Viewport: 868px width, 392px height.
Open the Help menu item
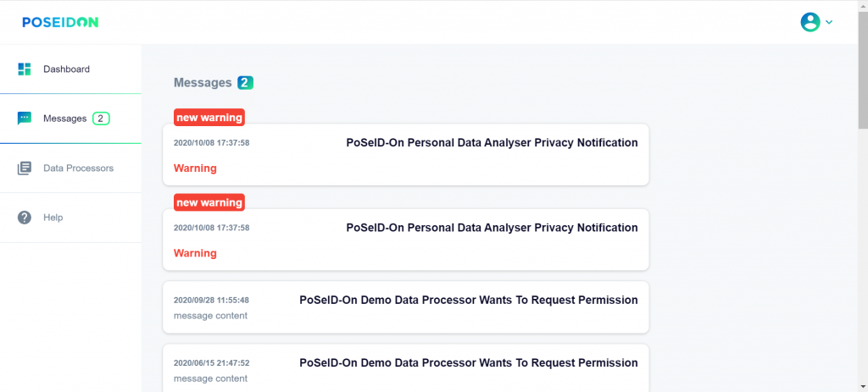(x=70, y=218)
